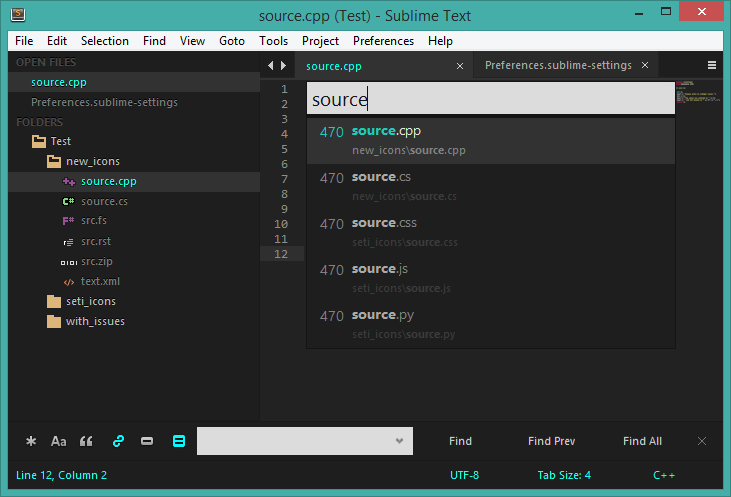Choose source.js result in Goto list
This screenshot has height=497, width=731.
pos(490,279)
